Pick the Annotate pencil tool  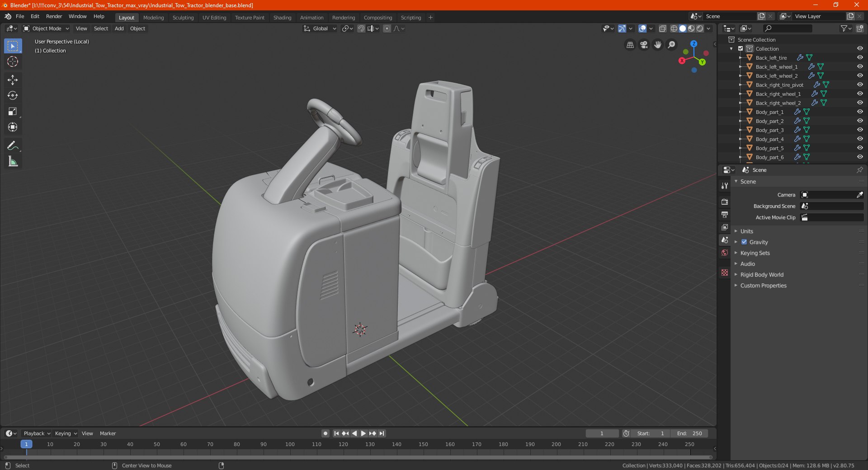tap(13, 146)
